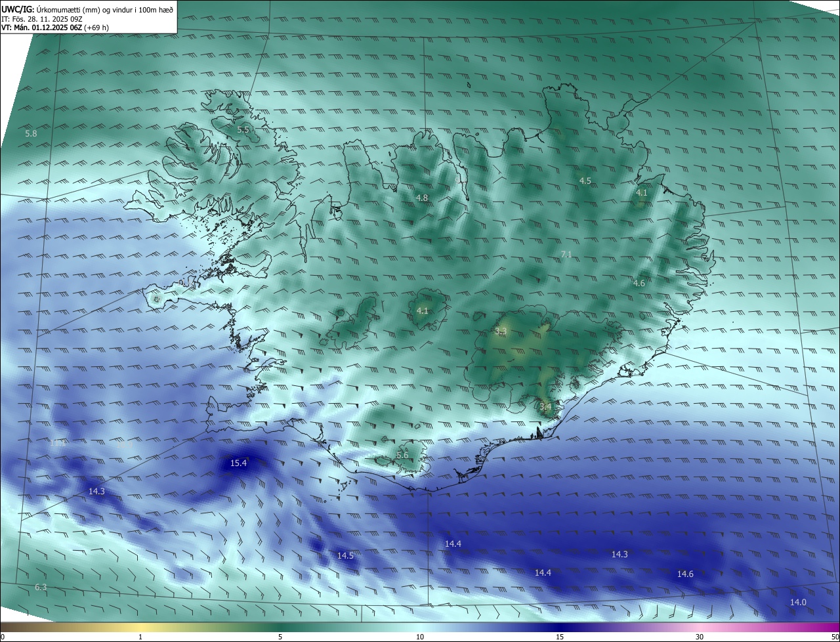
Task: Click the color scale tick label 50
Action: pos(835,637)
